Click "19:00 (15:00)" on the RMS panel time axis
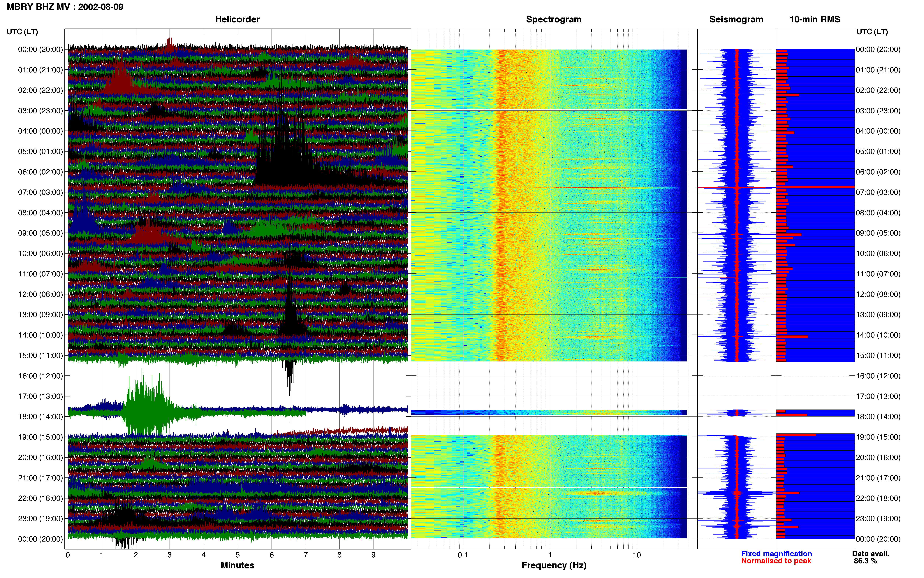 click(x=878, y=437)
